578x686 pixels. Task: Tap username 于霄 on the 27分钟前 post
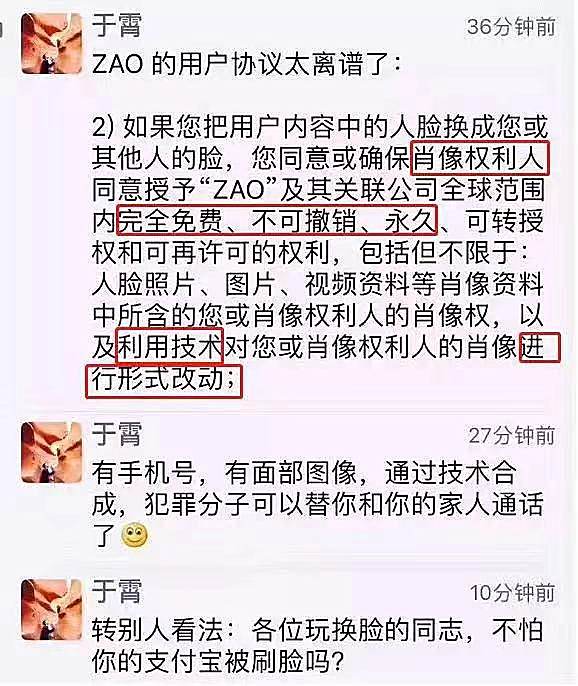[117, 434]
